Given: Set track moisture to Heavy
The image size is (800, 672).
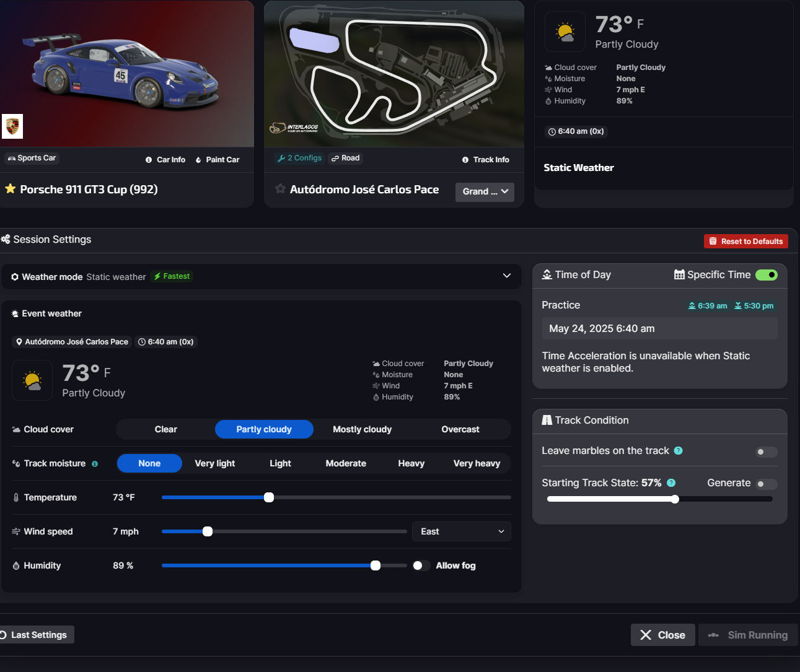Looking at the screenshot, I should pyautogui.click(x=411, y=463).
